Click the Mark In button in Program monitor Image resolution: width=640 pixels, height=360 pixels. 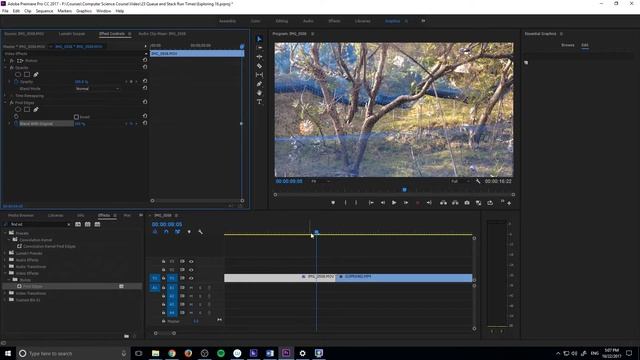point(345,202)
